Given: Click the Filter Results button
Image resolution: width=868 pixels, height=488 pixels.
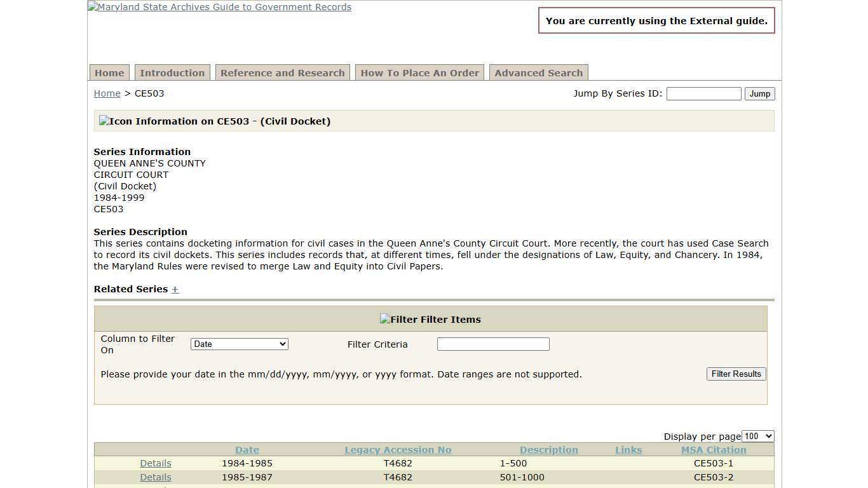Looking at the screenshot, I should (736, 374).
